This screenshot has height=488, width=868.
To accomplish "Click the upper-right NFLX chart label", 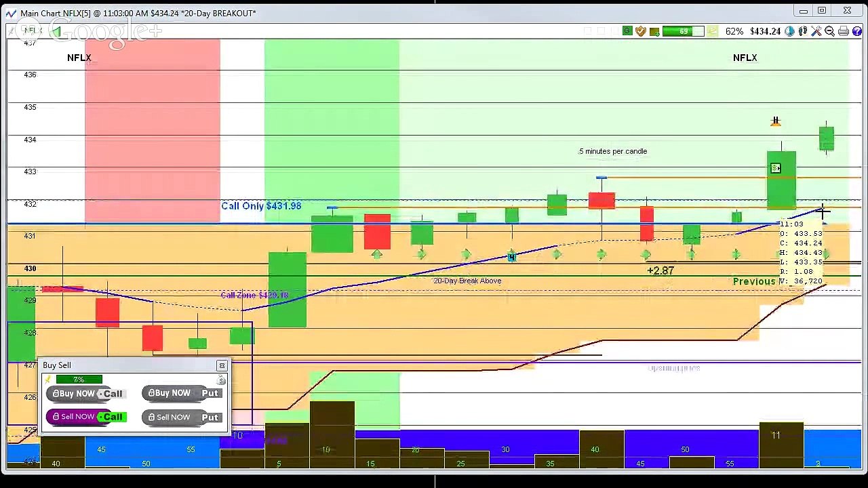I will tap(745, 58).
